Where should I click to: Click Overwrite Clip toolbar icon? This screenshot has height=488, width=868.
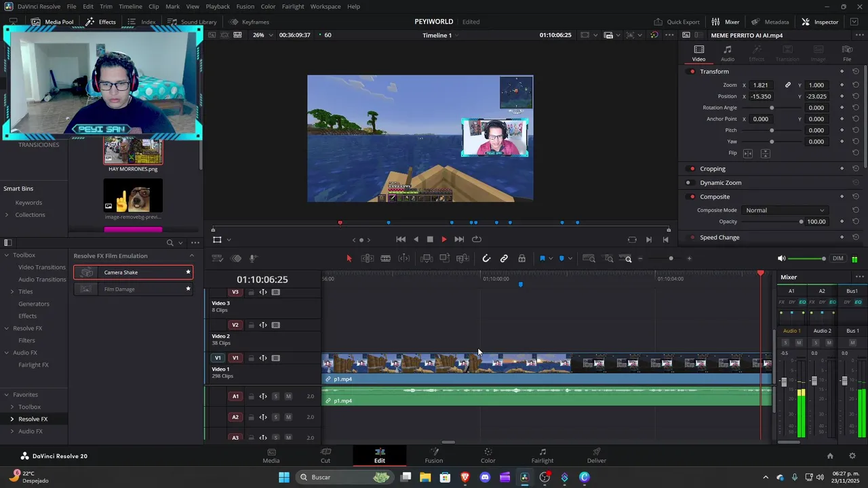445,258
